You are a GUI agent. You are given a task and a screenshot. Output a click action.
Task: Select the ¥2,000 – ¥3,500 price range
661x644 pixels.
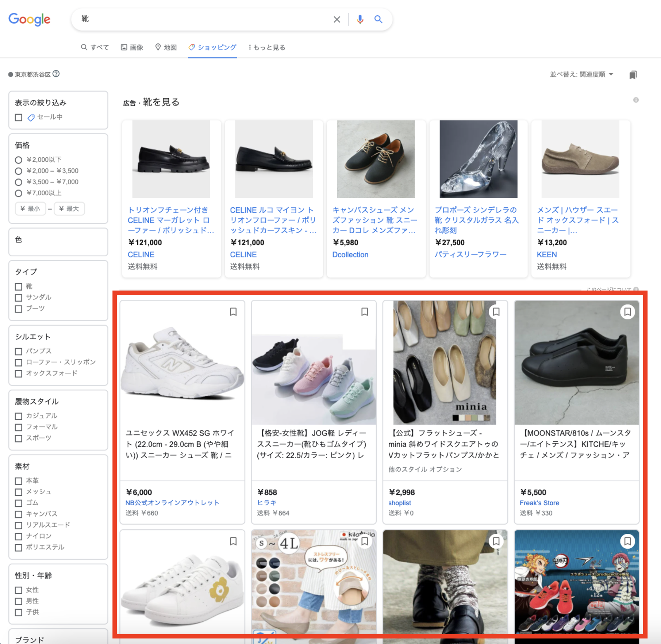[x=19, y=171]
